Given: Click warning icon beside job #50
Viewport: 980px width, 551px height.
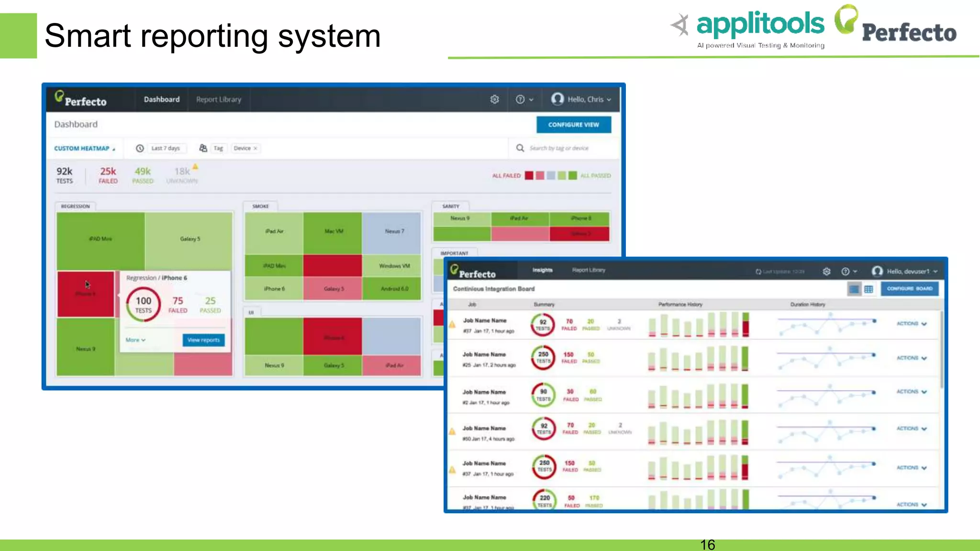Looking at the screenshot, I should tap(452, 431).
